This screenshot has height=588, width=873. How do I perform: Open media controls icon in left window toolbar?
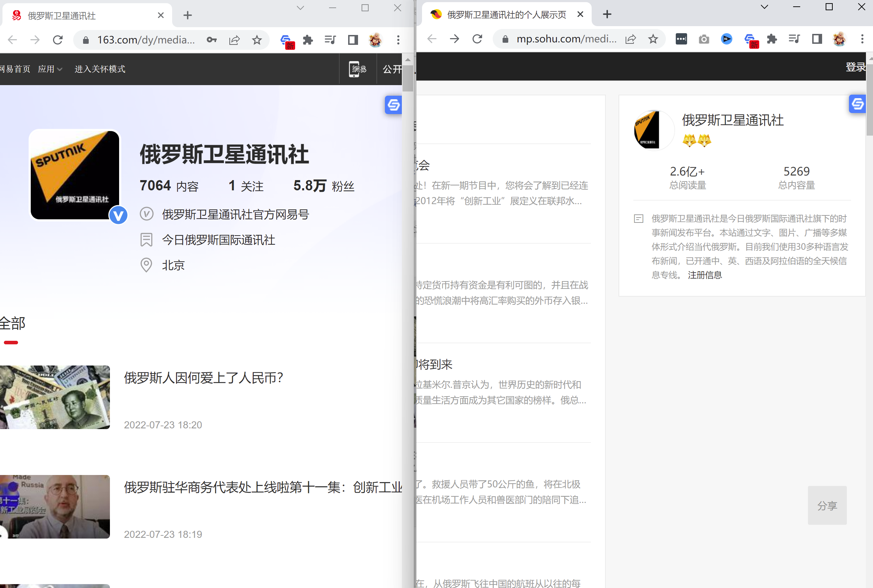coord(330,40)
